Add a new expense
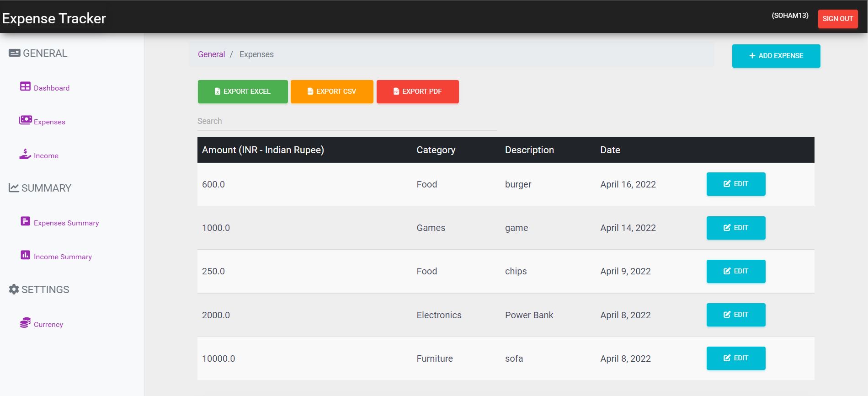This screenshot has width=868, height=396. point(776,56)
